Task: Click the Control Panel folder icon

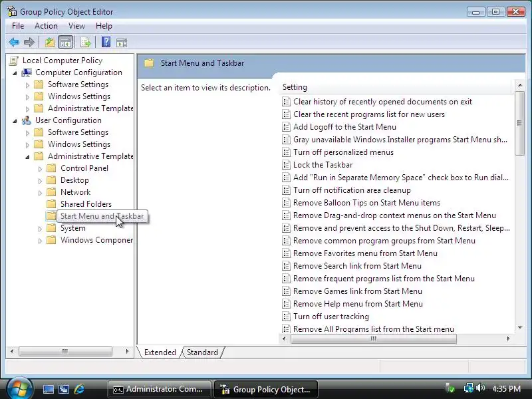Action: [x=51, y=168]
